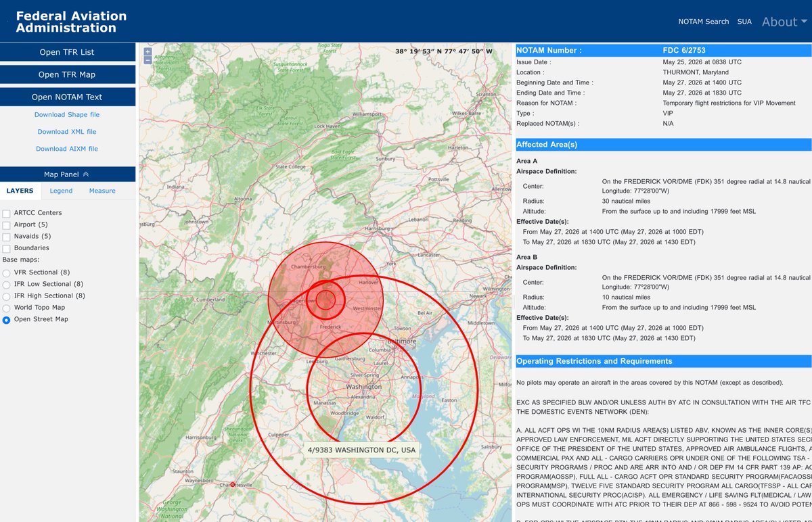Switch to the Legend tab

pos(61,191)
